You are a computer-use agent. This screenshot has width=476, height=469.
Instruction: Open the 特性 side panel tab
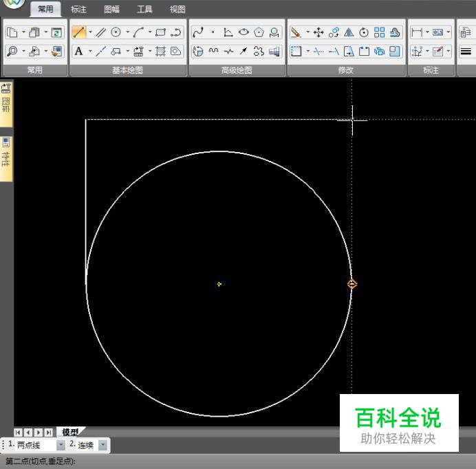pyautogui.click(x=6, y=158)
